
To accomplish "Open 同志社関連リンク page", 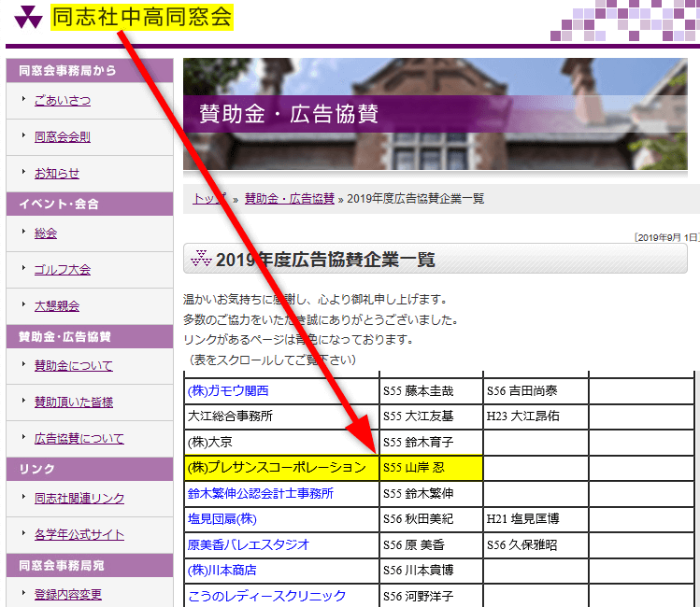I will click(x=79, y=498).
